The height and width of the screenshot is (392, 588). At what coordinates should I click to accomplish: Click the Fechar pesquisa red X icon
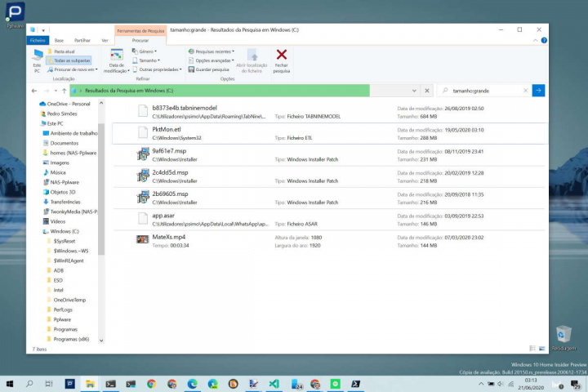click(x=281, y=56)
